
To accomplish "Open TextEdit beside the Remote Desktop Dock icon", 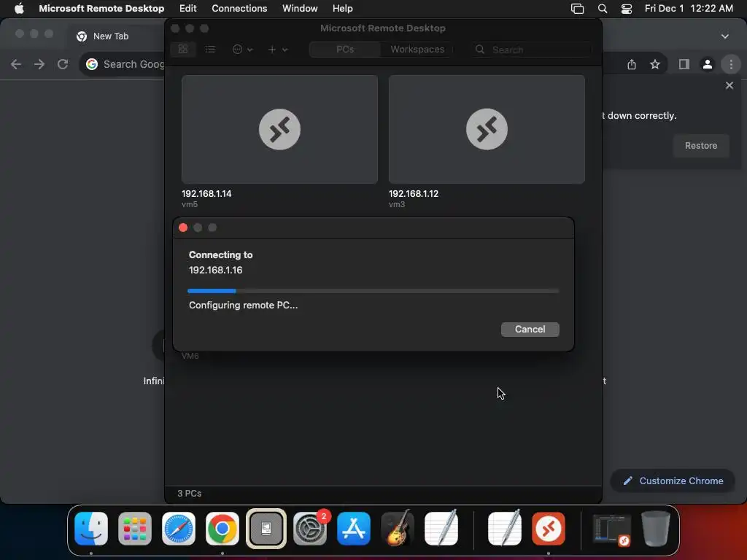I will click(x=505, y=528).
